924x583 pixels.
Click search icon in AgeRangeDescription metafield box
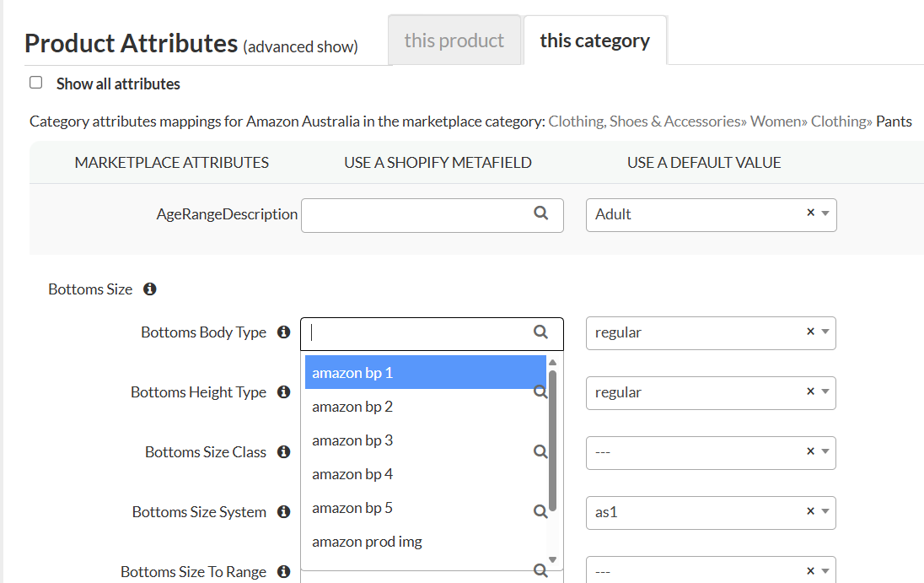point(541,213)
